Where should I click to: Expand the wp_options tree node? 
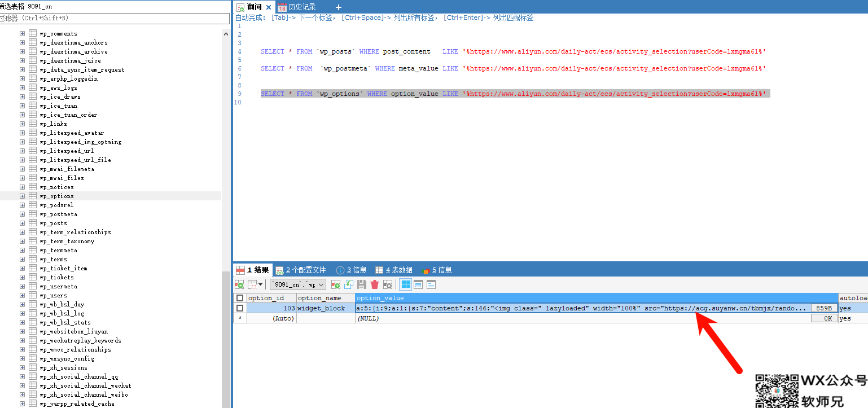(x=22, y=196)
